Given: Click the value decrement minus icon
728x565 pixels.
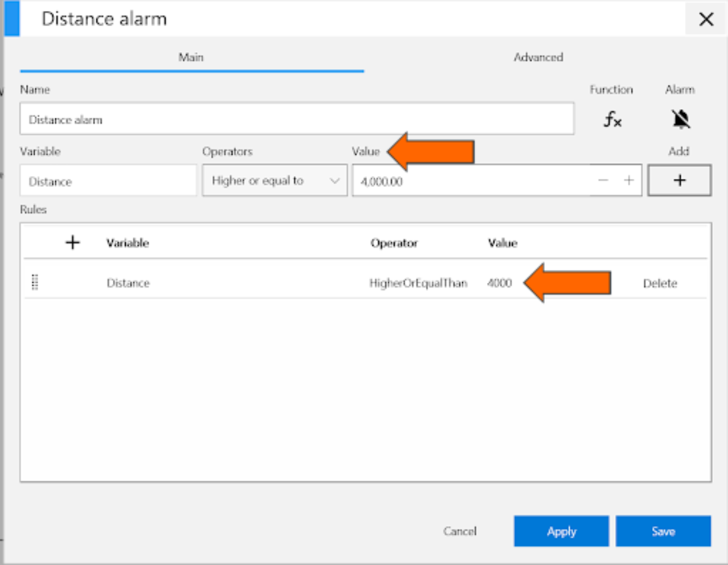Looking at the screenshot, I should click(604, 180).
